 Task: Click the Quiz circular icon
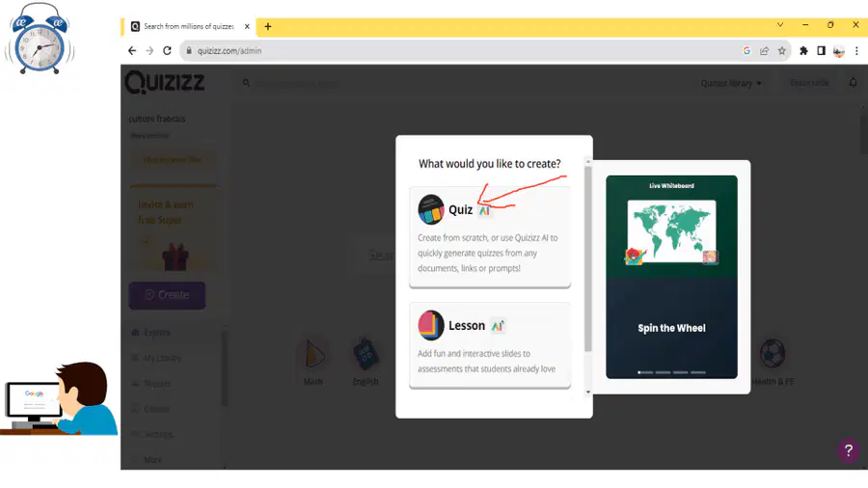pos(431,209)
